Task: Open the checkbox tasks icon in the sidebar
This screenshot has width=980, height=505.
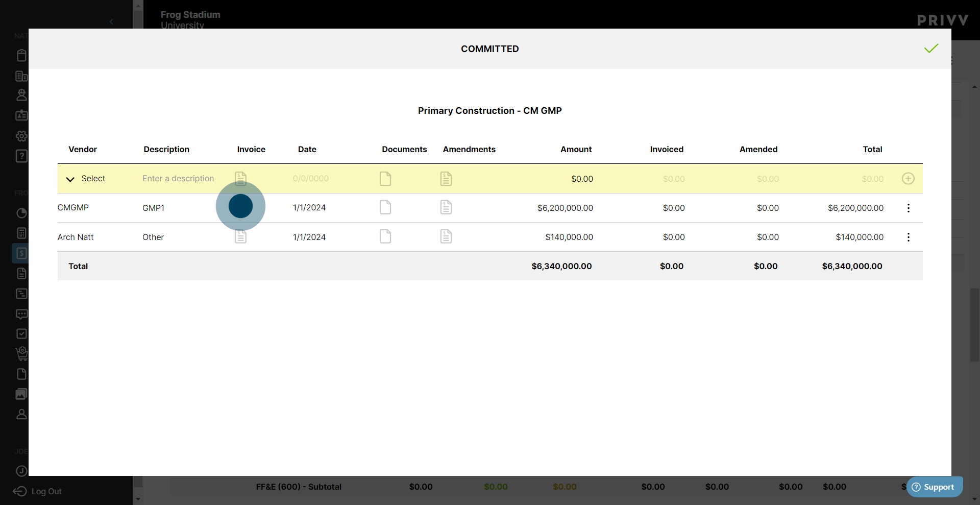Action: click(x=21, y=334)
